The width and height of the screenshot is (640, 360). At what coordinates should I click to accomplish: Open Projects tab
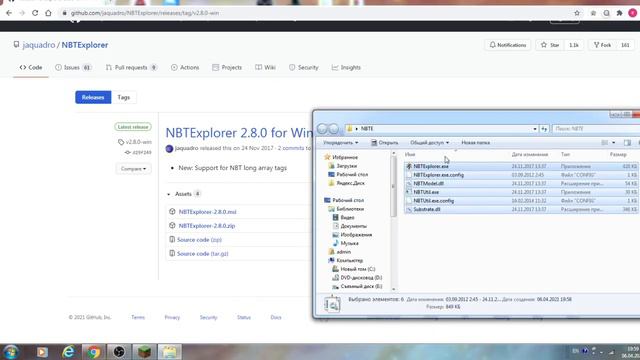(227, 67)
